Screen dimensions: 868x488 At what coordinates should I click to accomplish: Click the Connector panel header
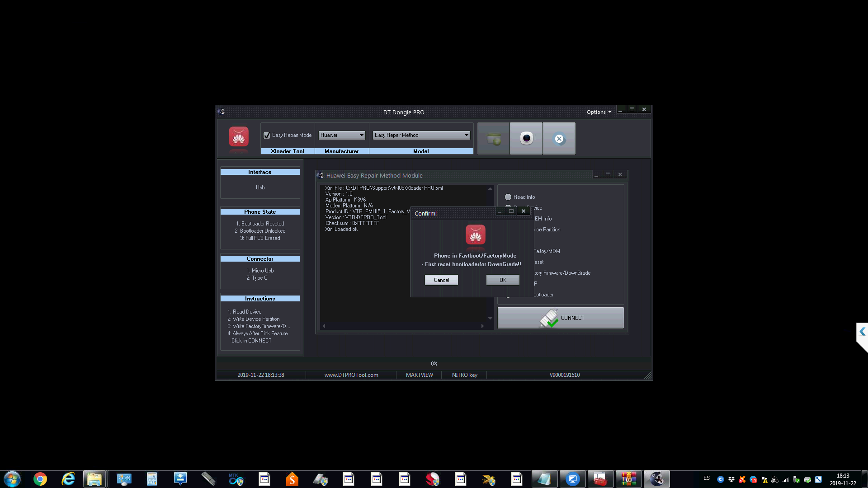260,259
